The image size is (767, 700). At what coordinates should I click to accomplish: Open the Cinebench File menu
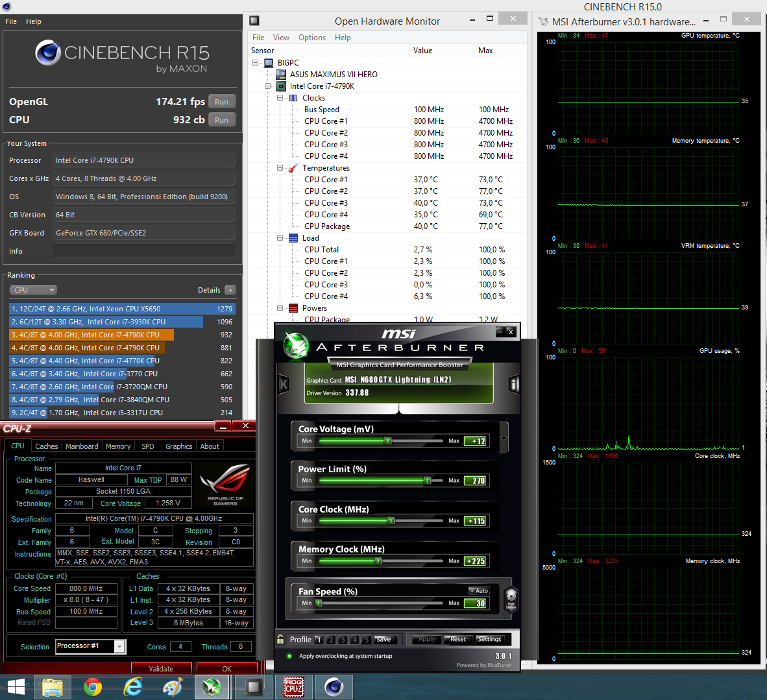11,21
